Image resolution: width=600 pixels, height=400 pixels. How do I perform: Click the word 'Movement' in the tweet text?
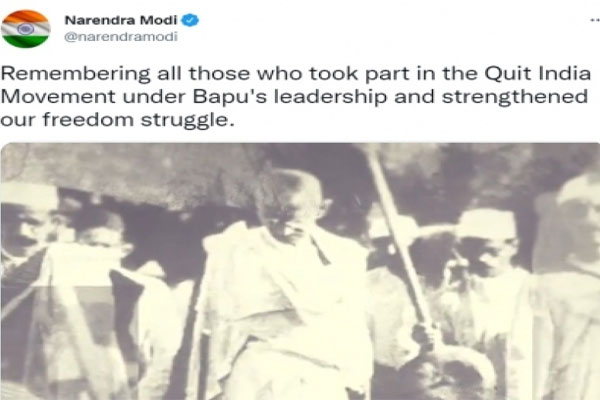pyautogui.click(x=58, y=96)
